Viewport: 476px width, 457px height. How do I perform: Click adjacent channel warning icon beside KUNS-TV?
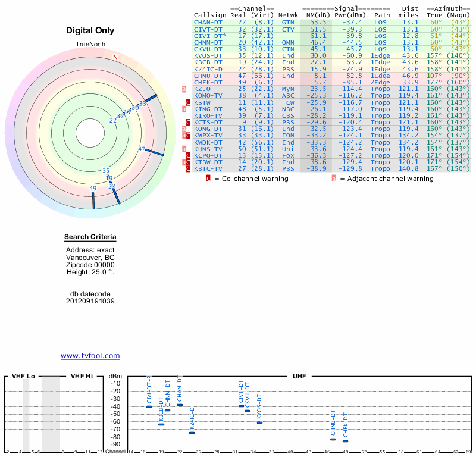[x=184, y=148]
